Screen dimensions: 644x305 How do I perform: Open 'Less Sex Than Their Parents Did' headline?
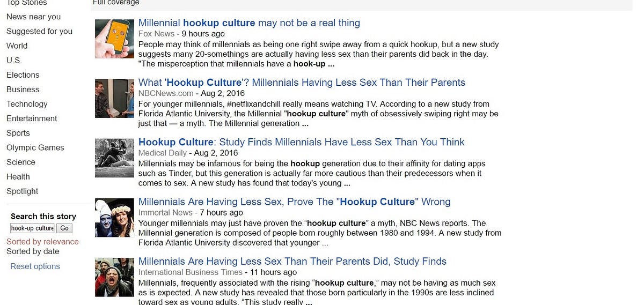292,262
